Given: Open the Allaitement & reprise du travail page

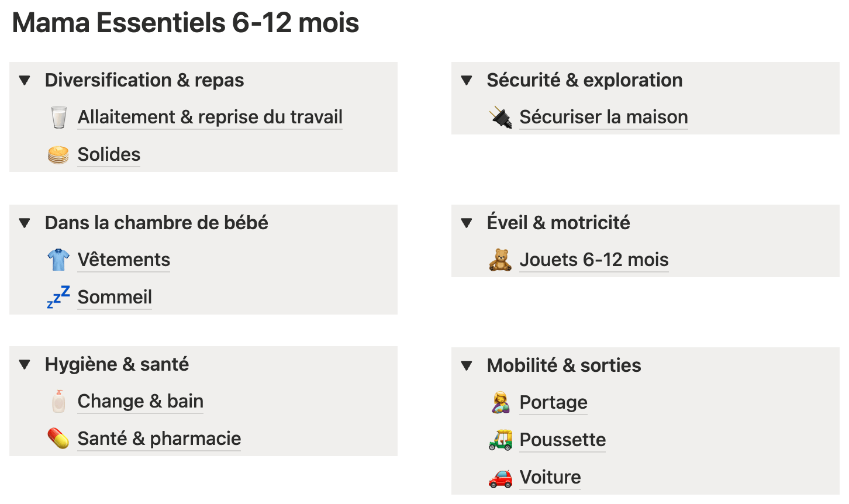Looking at the screenshot, I should point(210,118).
